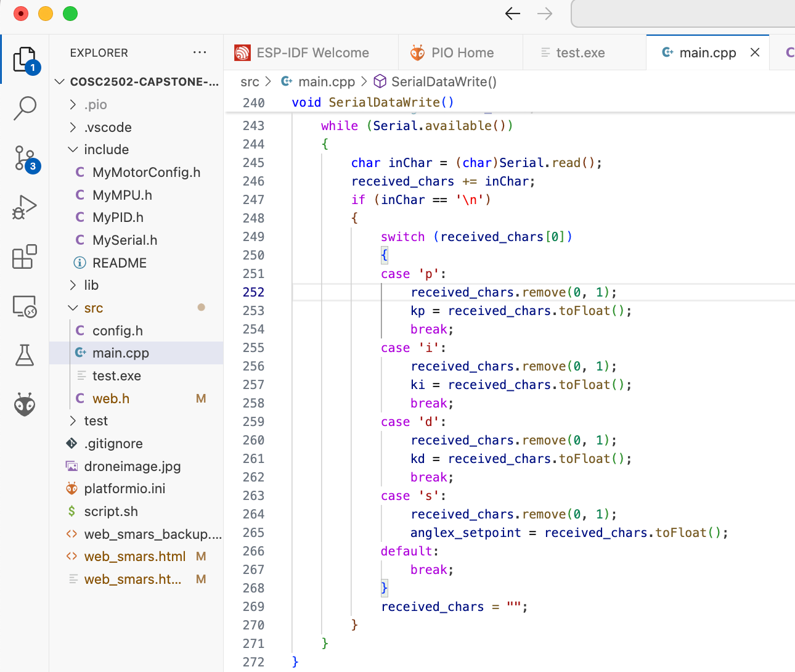Click the Explorer more actions ellipsis
The image size is (795, 672).
pyautogui.click(x=200, y=52)
